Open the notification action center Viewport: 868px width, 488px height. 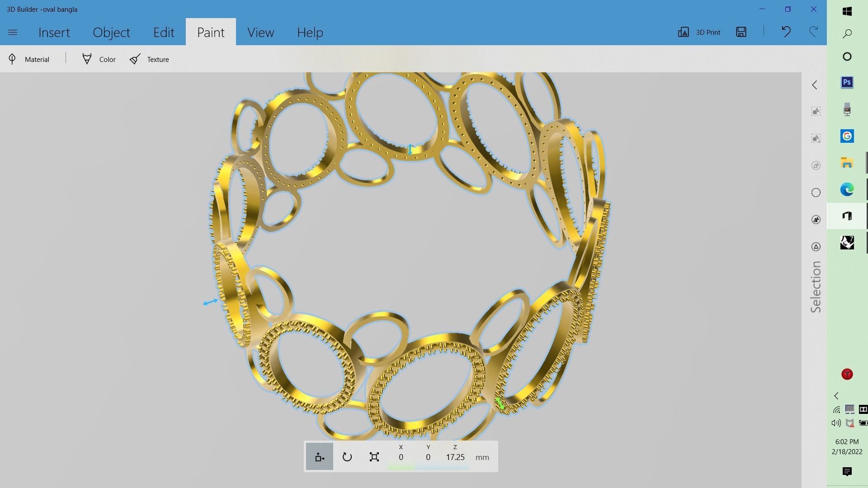point(847,472)
